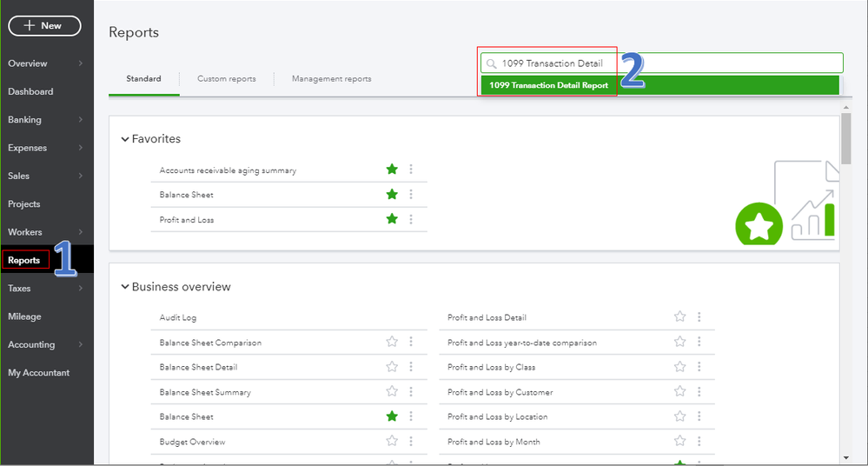
Task: Click the search magnifier icon
Action: 492,63
